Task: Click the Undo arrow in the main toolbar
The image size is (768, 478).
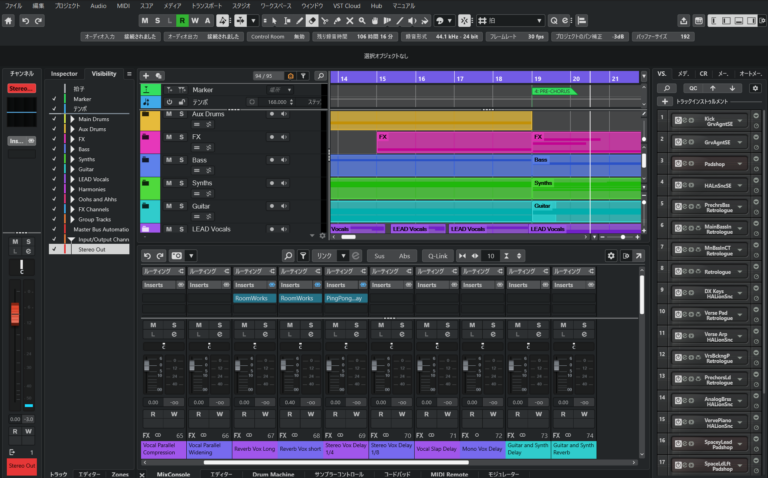Action: click(25, 21)
